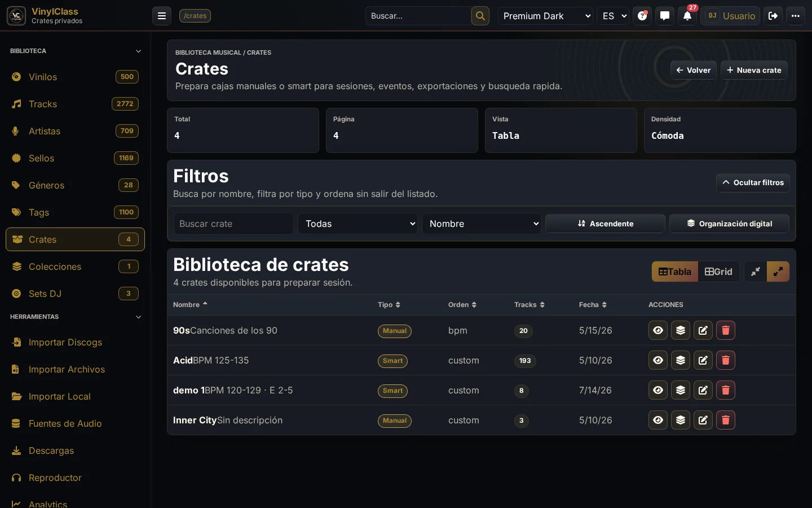Sort table by Fecha column
The height and width of the screenshot is (508, 812).
point(593,305)
